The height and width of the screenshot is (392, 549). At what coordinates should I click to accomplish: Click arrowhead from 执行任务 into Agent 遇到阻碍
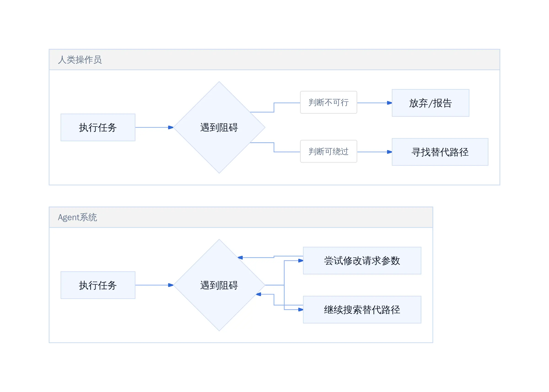click(x=171, y=285)
